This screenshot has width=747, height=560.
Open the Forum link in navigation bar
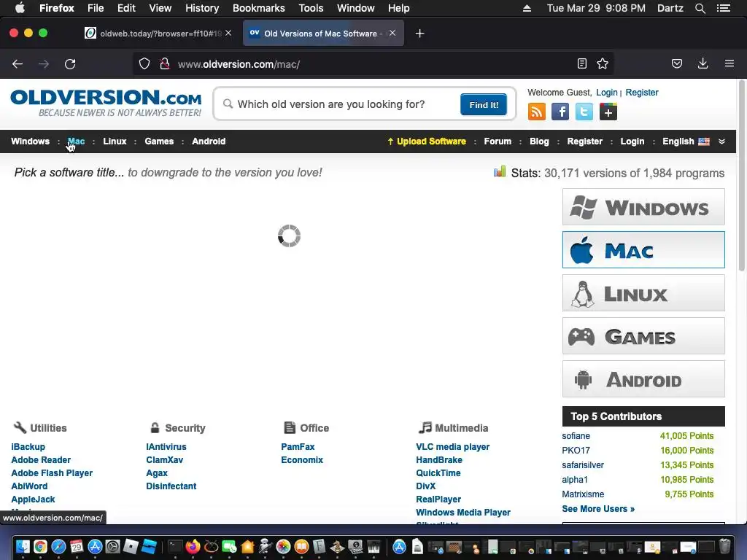[498, 141]
